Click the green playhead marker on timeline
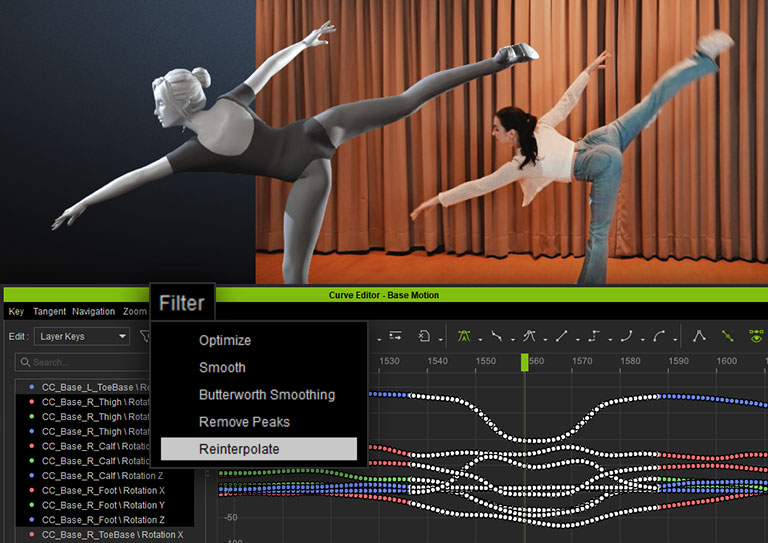Viewport: 768px width, 543px height. 523,362
